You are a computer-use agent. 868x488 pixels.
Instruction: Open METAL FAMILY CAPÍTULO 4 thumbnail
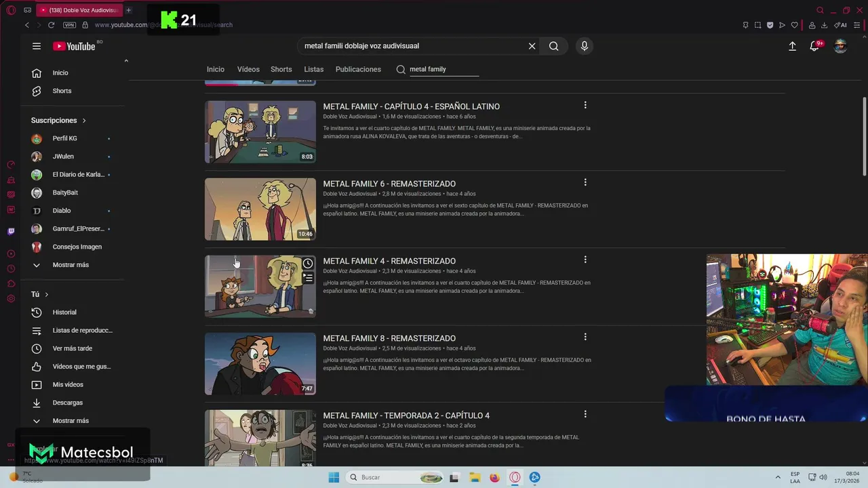[260, 132]
